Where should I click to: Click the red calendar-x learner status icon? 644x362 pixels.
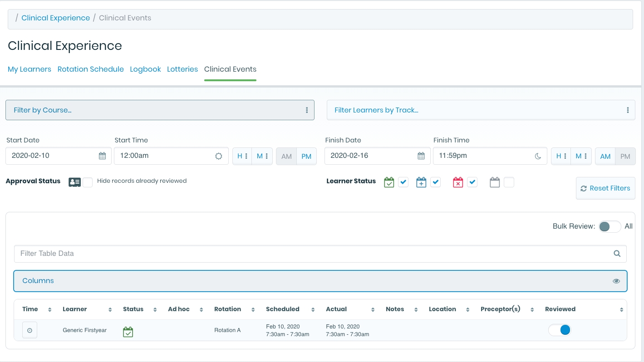coord(458,182)
